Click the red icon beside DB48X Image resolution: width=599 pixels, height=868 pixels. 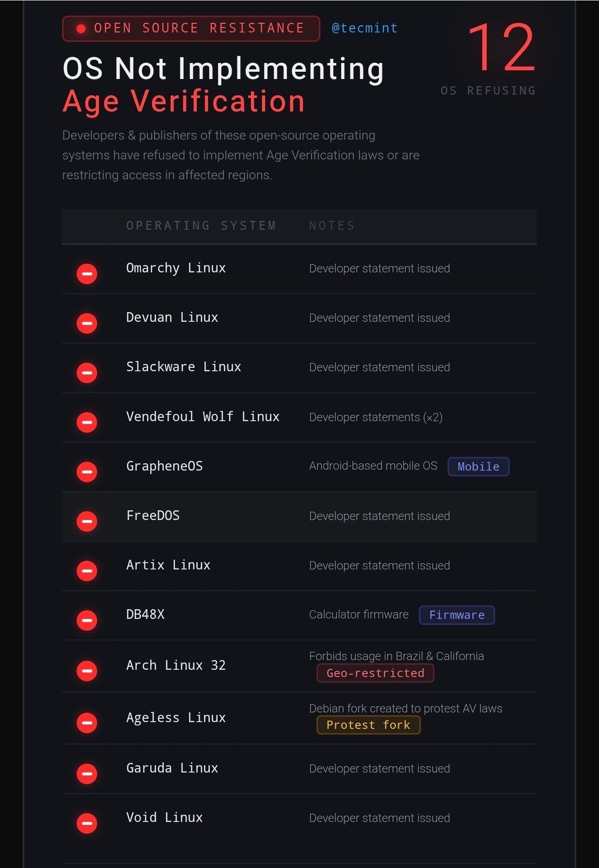tap(87, 620)
